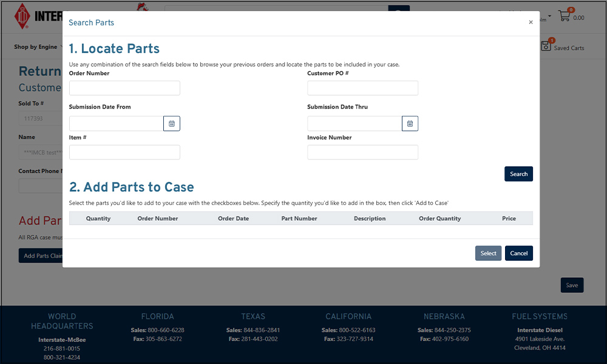Click Florida sales number 800-660-6228
607x364 pixels.
pyautogui.click(x=166, y=331)
